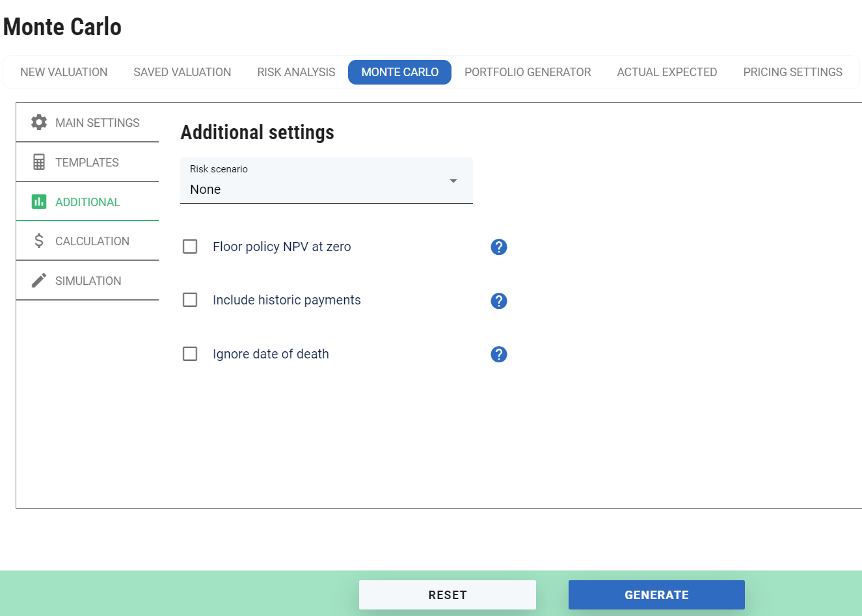The height and width of the screenshot is (616, 862).
Task: Enable Floor policy NPV at zero checkbox
Action: tap(190, 247)
